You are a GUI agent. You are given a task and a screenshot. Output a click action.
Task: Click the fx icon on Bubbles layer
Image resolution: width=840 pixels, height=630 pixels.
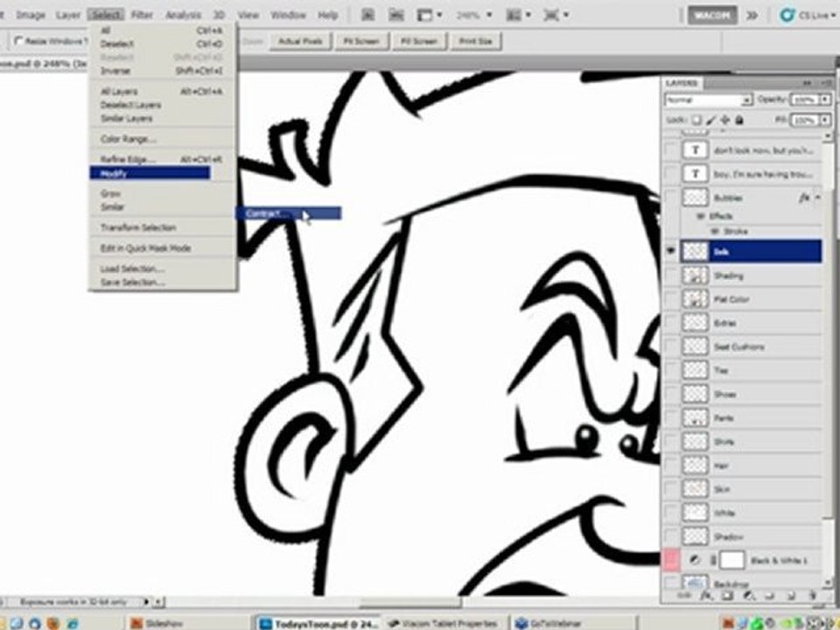[x=803, y=198]
